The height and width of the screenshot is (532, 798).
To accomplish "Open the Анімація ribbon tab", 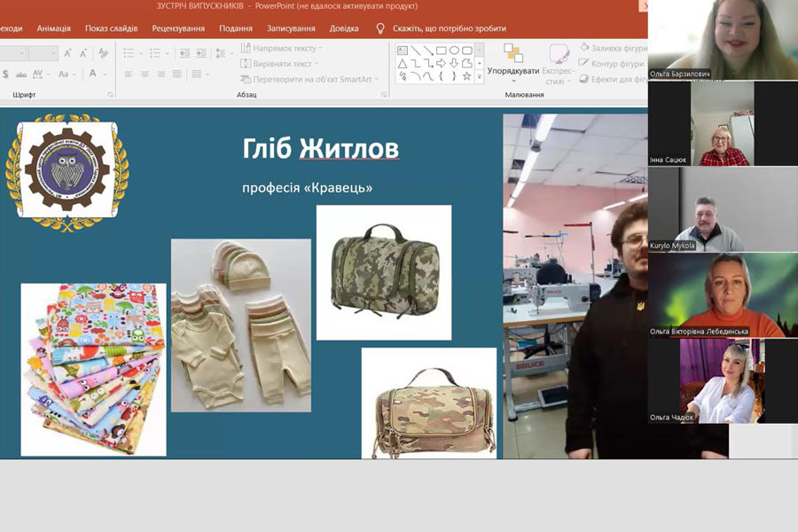I will pos(53,28).
